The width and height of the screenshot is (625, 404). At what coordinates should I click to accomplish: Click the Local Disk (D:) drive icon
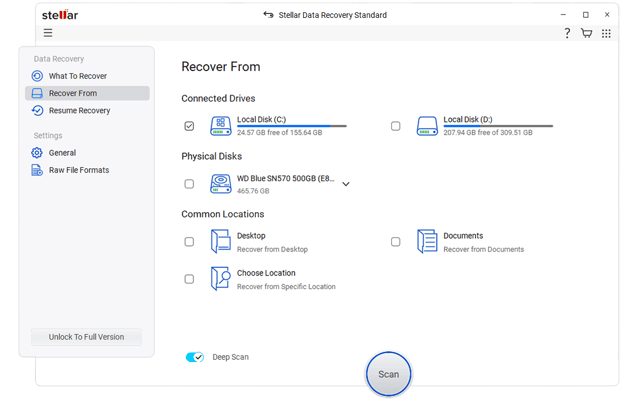[x=427, y=126]
